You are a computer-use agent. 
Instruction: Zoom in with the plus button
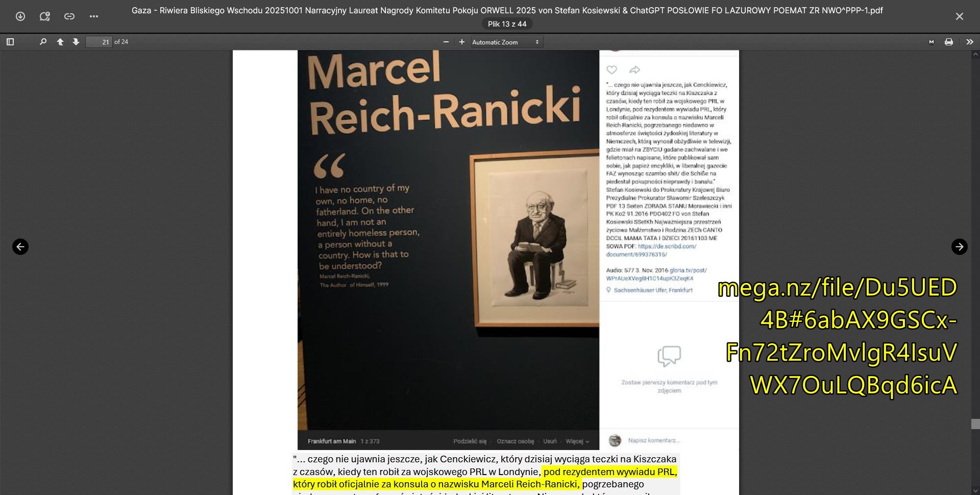tap(462, 42)
